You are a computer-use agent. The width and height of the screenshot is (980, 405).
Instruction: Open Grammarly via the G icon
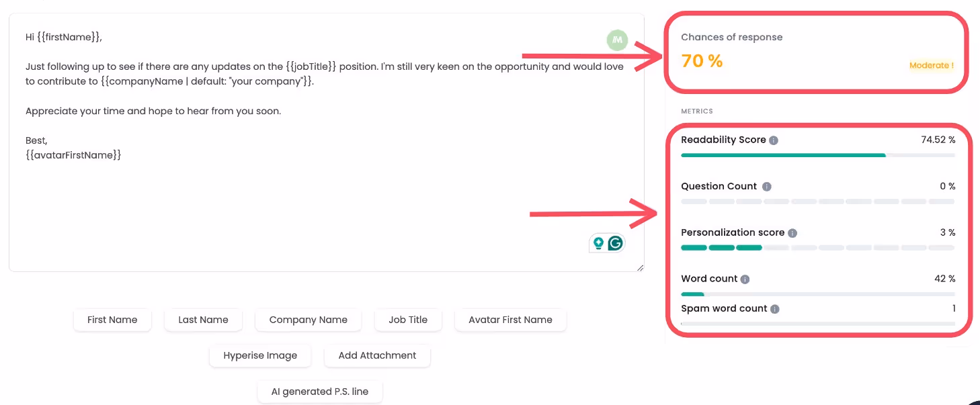pos(615,243)
